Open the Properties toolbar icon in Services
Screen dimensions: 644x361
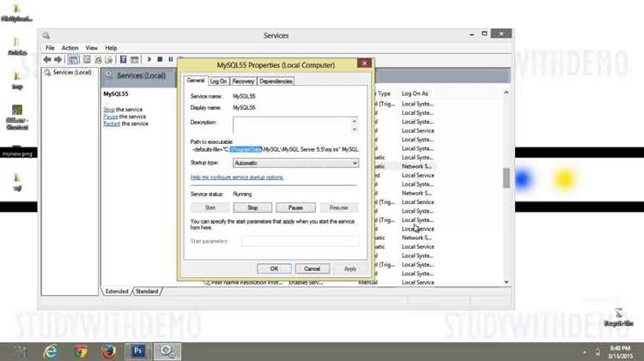tap(87, 59)
